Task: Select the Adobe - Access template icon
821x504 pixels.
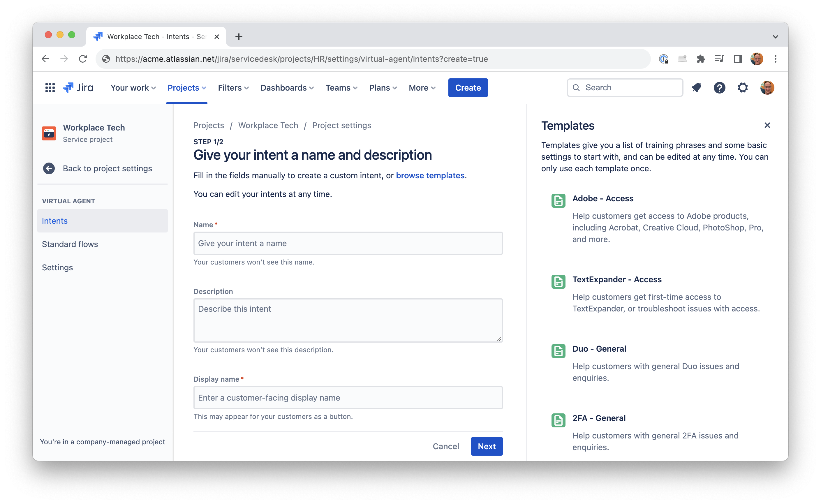Action: (x=558, y=200)
